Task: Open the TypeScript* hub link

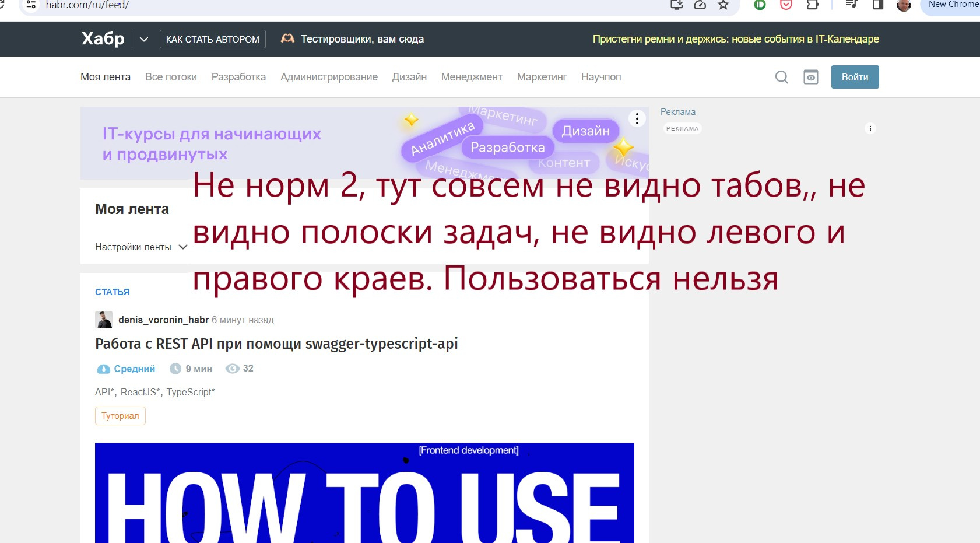Action: click(x=191, y=392)
